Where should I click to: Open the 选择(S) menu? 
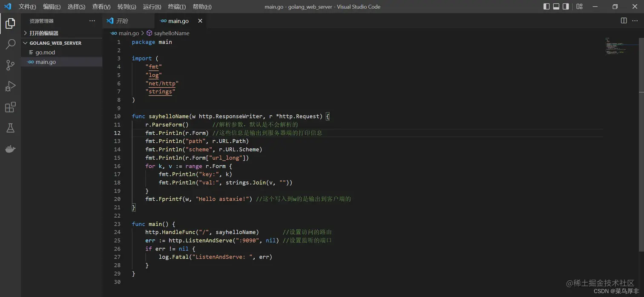coord(76,7)
